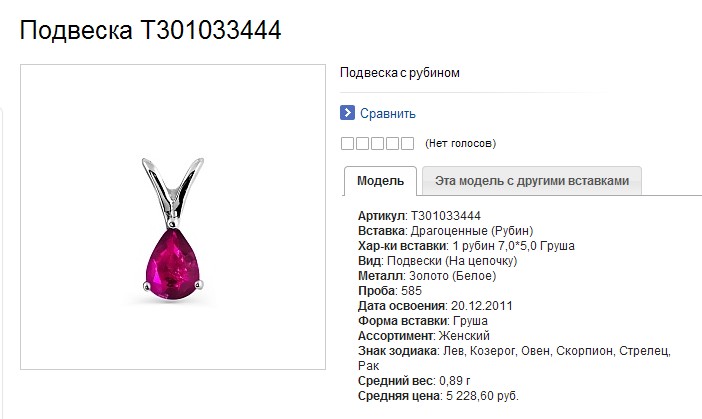This screenshot has width=702, height=419.
Task: Click the Нет голосов vote count text
Action: click(x=461, y=144)
